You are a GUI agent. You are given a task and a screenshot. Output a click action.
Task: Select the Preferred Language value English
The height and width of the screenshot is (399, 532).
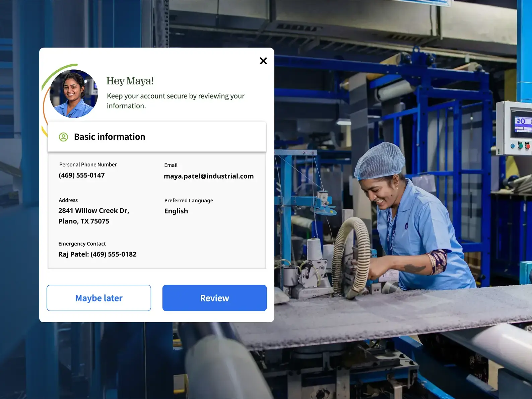tap(176, 211)
